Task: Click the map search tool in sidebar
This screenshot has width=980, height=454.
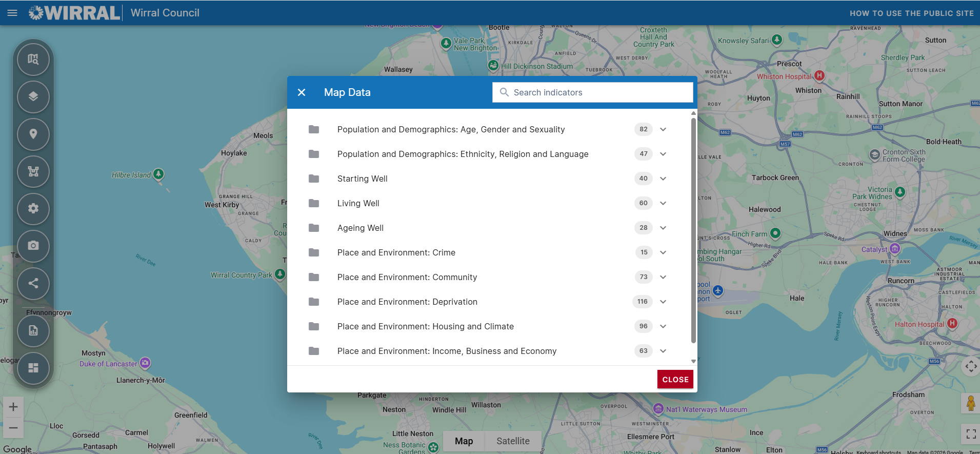Action: [33, 60]
